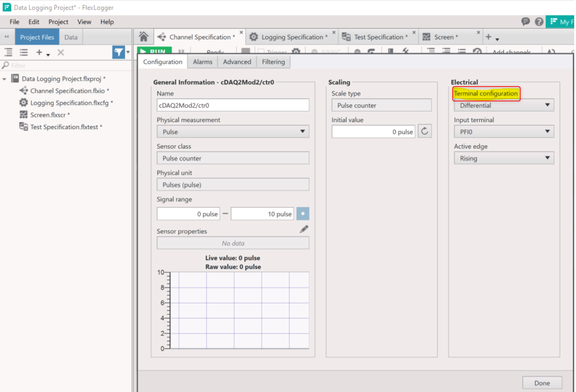This screenshot has height=392, width=576.
Task: Open the help question mark icon
Action: pos(539,22)
